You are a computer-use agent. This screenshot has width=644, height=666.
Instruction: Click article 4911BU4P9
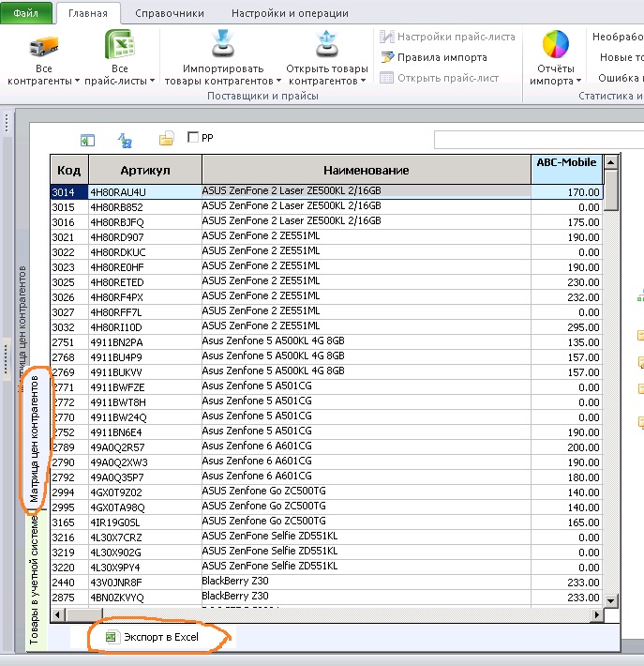coord(145,357)
